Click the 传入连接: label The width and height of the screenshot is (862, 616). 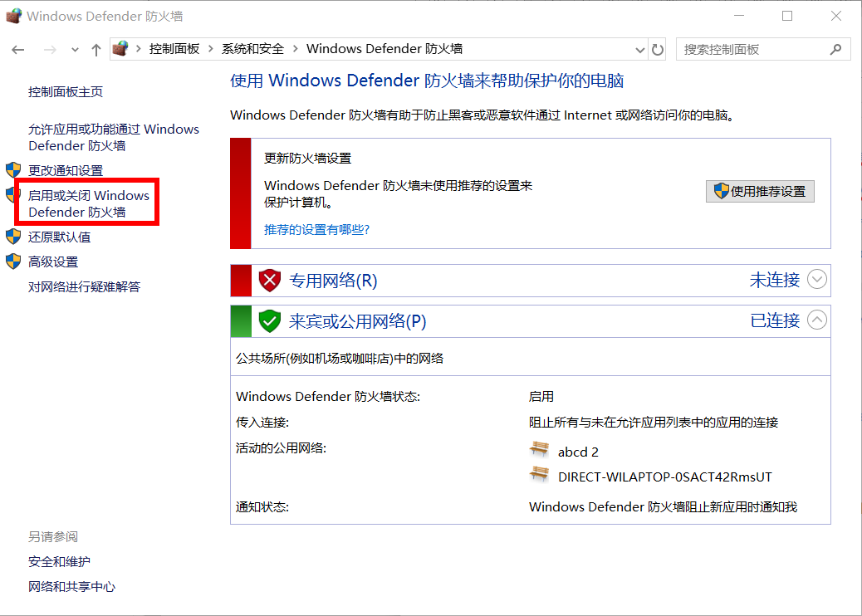point(262,423)
